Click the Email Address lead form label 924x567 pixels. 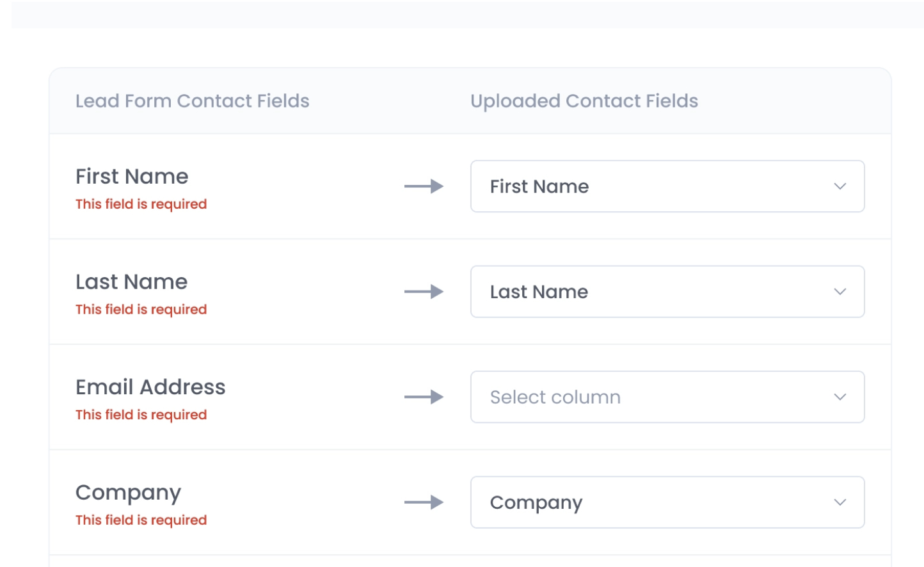150,387
